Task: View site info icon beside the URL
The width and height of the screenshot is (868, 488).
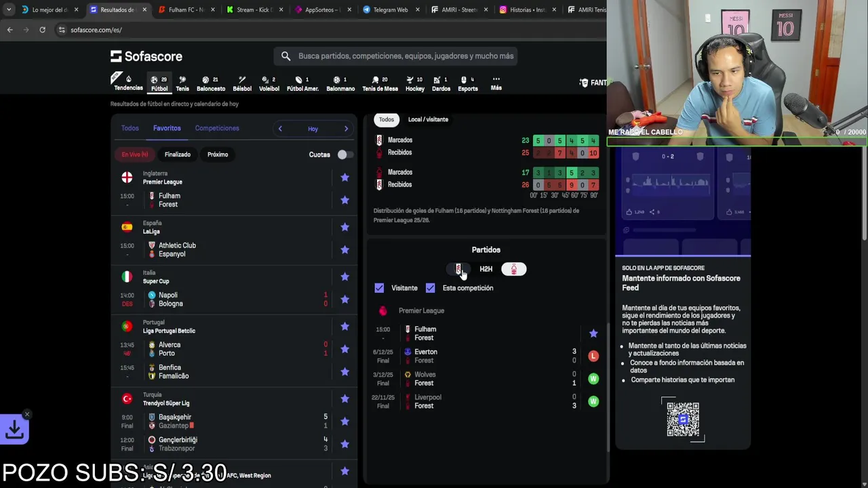Action: [x=62, y=30]
